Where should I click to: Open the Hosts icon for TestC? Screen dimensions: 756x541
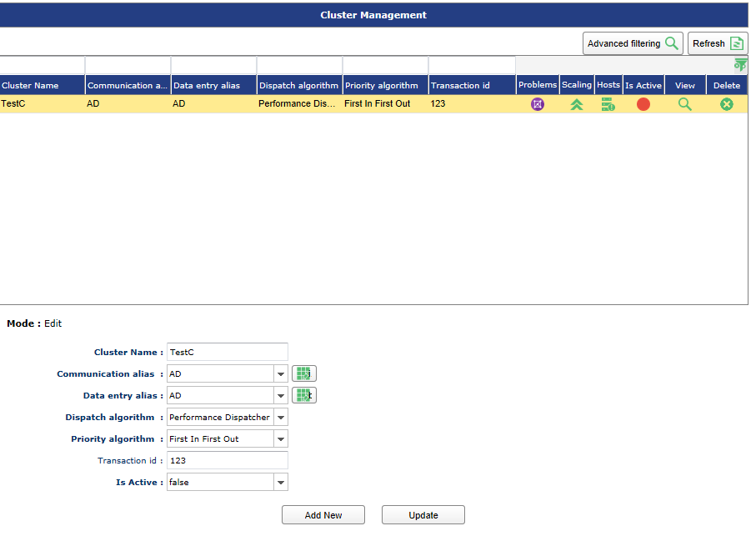point(608,104)
